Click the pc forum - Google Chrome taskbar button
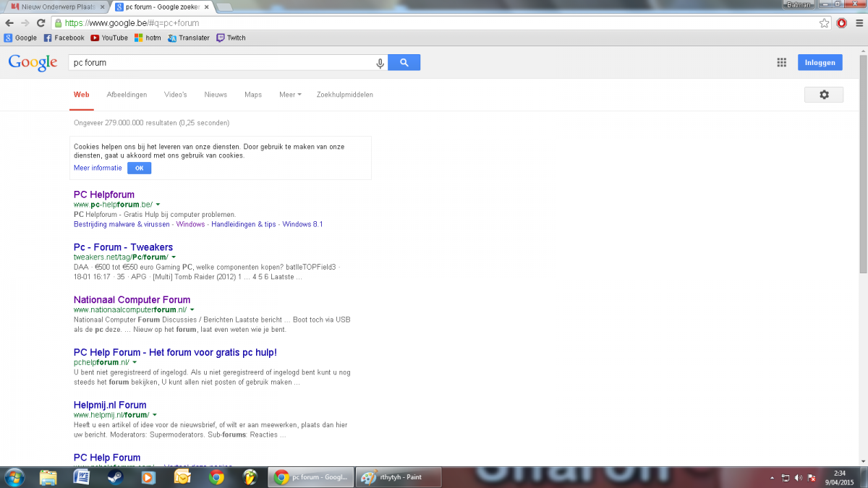Screen dimensions: 868x488 coord(312,477)
